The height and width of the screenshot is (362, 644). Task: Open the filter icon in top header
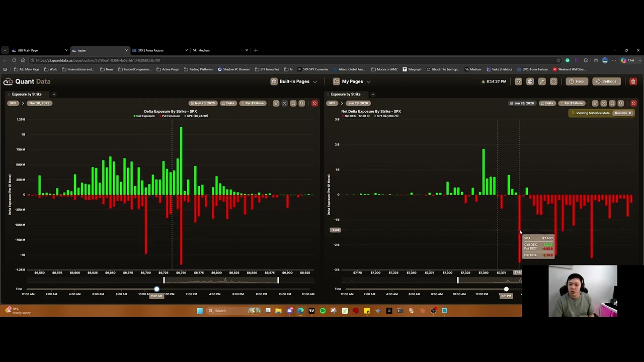tap(518, 81)
